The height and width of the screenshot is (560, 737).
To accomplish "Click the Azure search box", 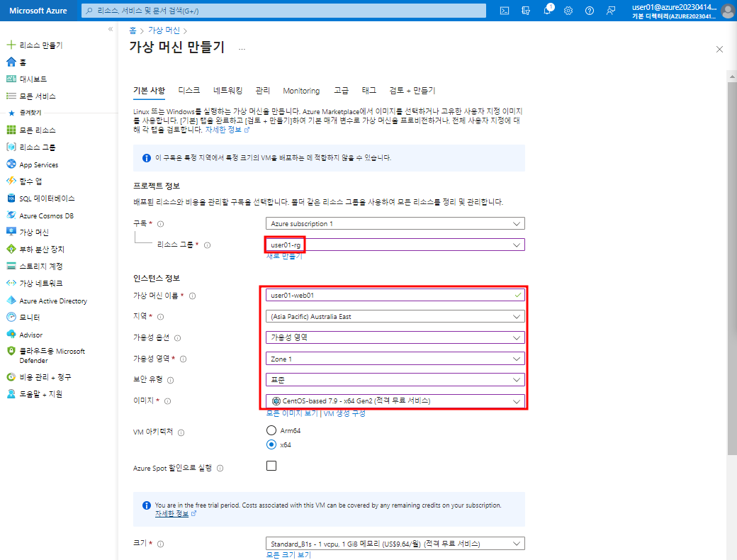I will click(x=283, y=11).
